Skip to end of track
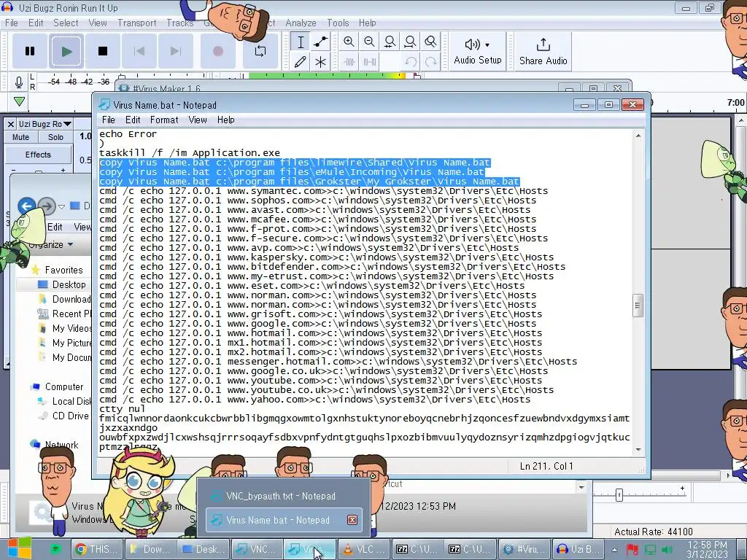The width and height of the screenshot is (747, 560). (175, 51)
